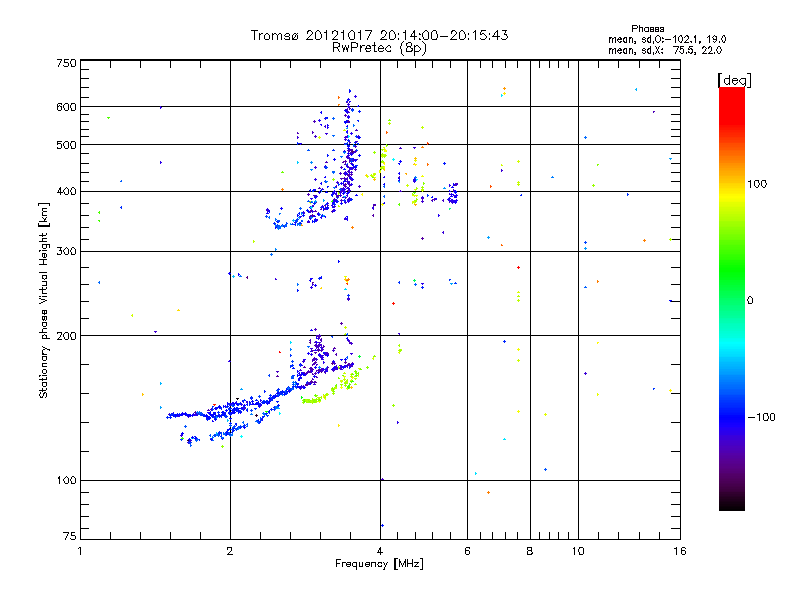Click the '[deg]' colorbar unit label
Screen dimensions: 800x600
pos(734,80)
